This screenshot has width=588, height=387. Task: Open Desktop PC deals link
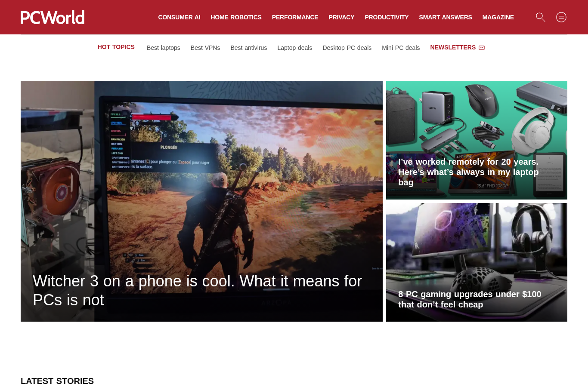click(x=347, y=48)
